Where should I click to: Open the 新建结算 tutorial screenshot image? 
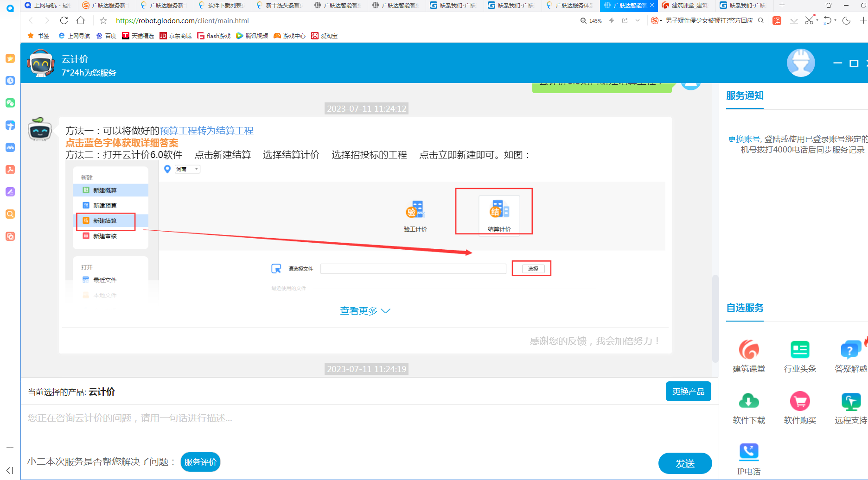(x=365, y=231)
